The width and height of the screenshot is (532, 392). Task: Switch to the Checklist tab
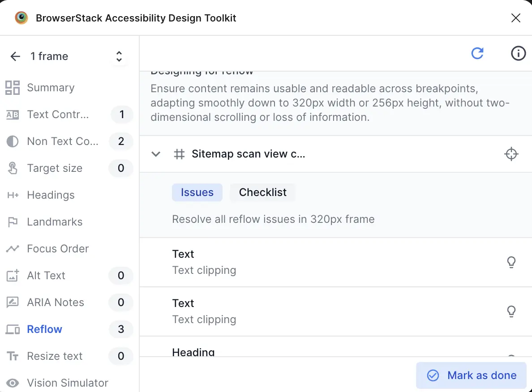[x=262, y=192]
